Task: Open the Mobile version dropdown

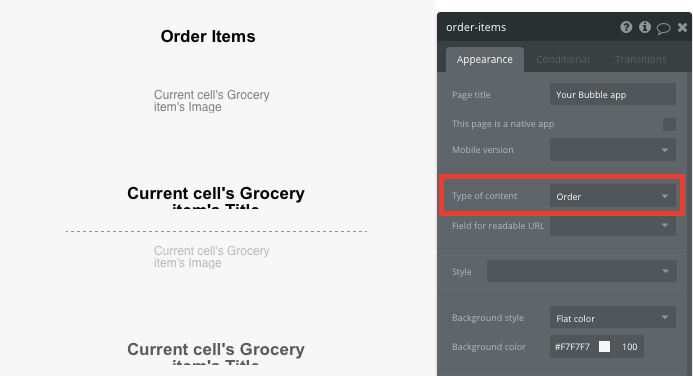Action: coord(613,150)
